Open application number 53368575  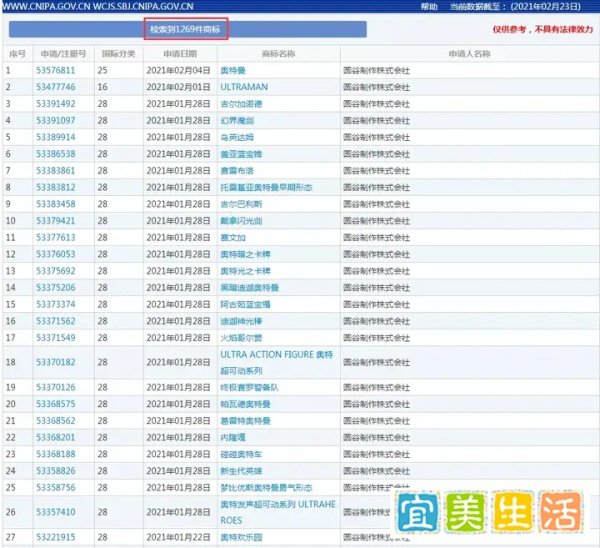click(x=55, y=404)
